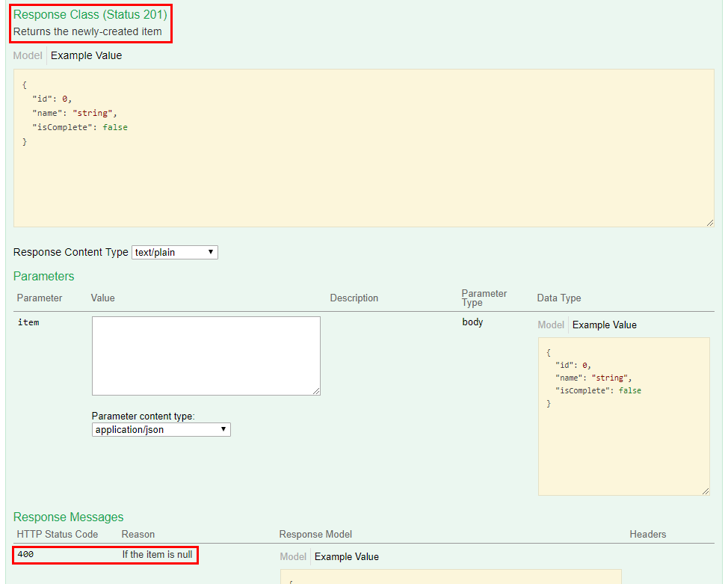Open the Parameter content type dropdown
This screenshot has width=728, height=584.
[161, 429]
